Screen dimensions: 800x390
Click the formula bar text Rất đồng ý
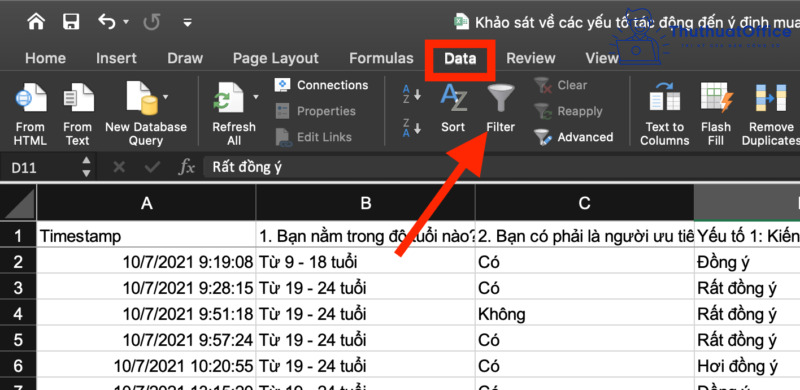[247, 167]
